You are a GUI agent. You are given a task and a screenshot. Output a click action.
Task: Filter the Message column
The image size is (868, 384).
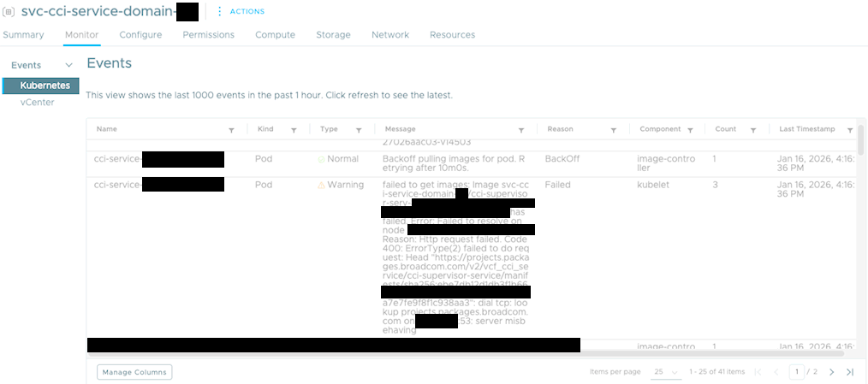[x=521, y=130]
